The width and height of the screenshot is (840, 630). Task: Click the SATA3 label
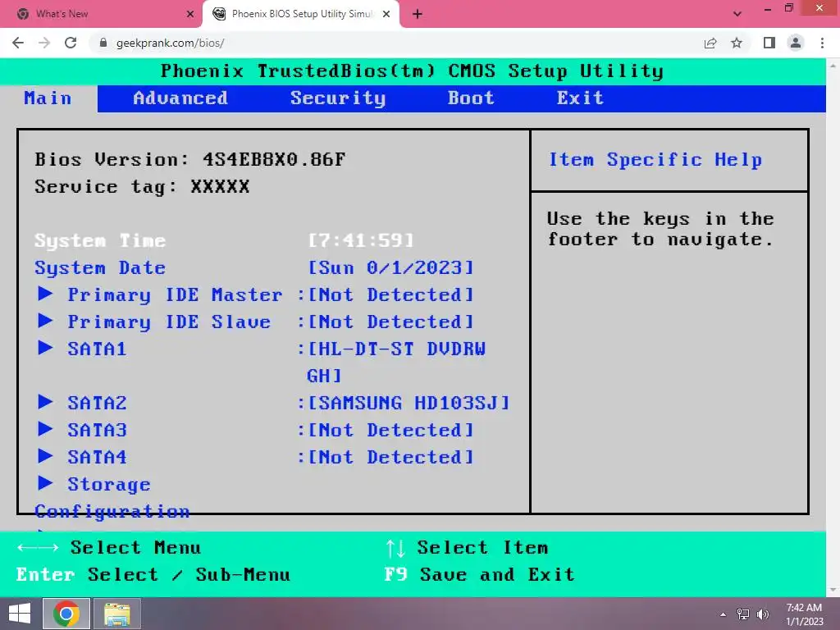click(x=97, y=430)
